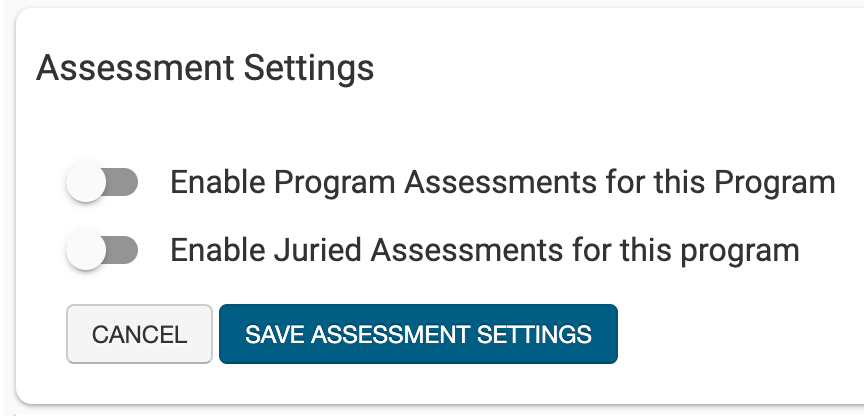This screenshot has height=416, width=864.
Task: Select the 'Program Assessments' text in the first option
Action: (x=413, y=183)
